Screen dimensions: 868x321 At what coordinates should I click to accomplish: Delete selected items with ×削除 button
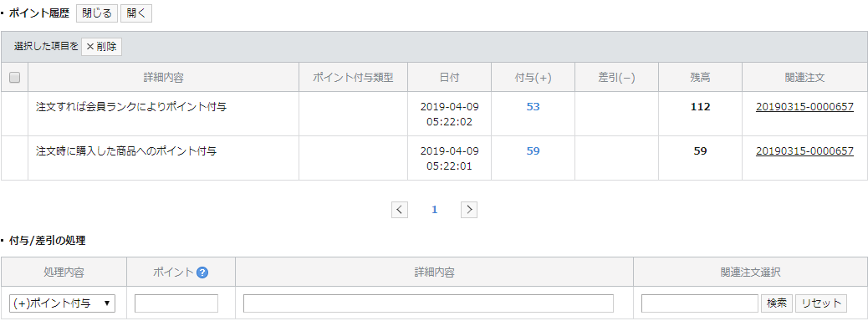coord(101,47)
